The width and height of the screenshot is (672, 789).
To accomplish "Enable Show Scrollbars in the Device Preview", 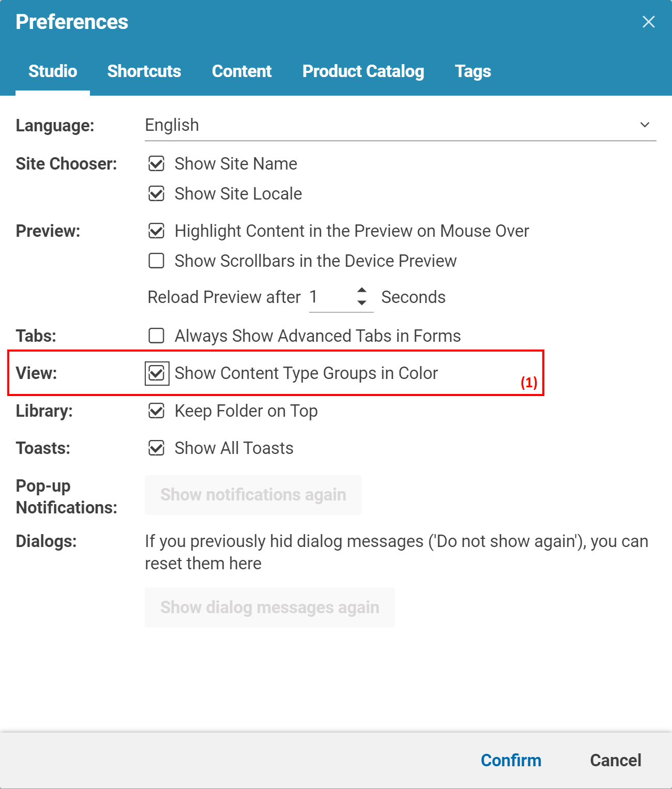I will [x=157, y=261].
